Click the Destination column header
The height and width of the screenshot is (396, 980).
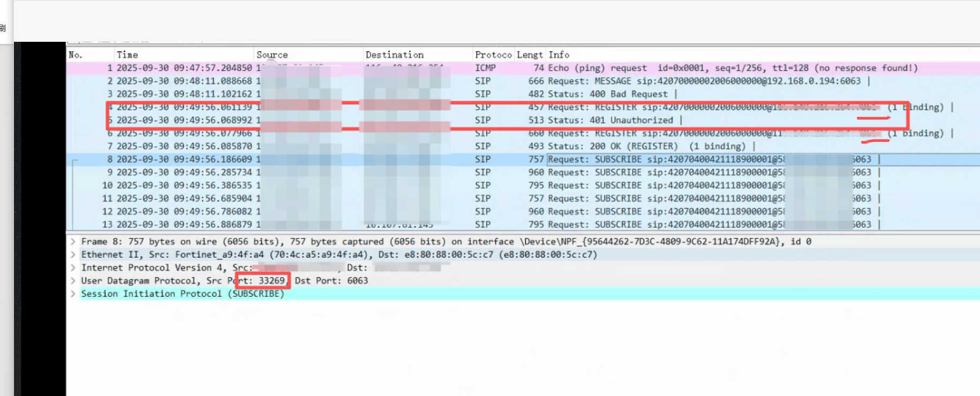click(395, 55)
